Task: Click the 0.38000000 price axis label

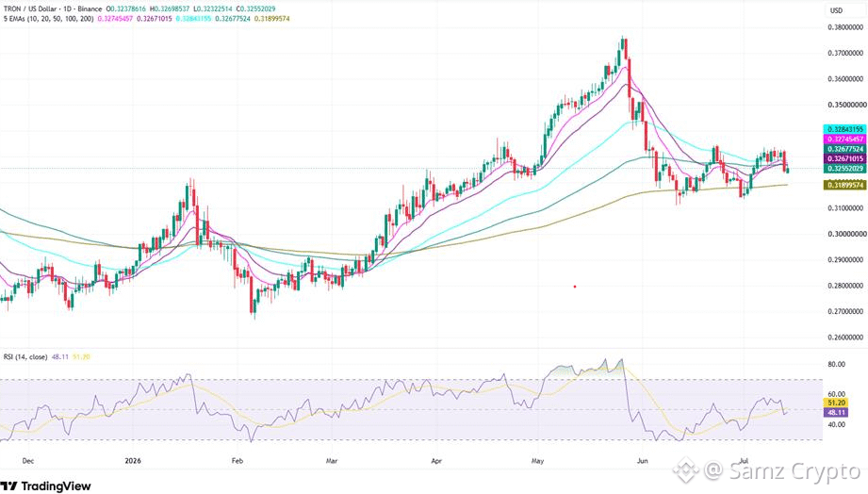Action: click(x=845, y=26)
